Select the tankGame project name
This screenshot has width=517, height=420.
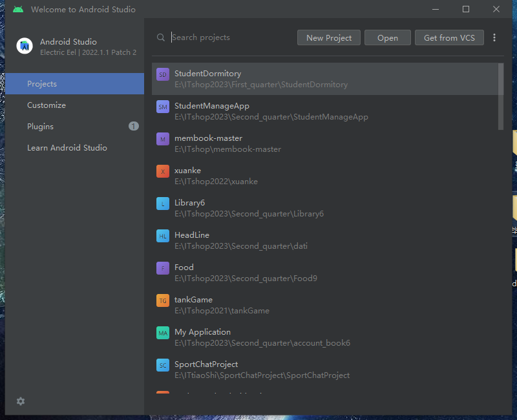[193, 300]
